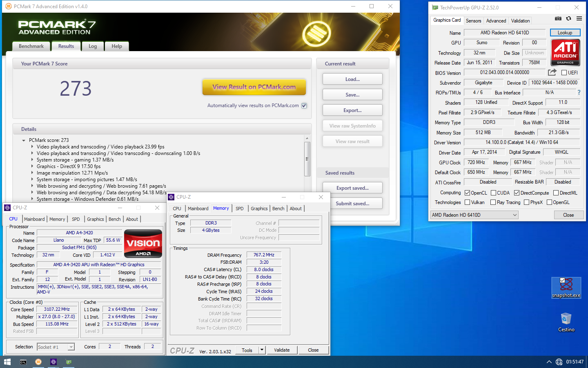Click Validate in CPU-Z Memory window

282,350
